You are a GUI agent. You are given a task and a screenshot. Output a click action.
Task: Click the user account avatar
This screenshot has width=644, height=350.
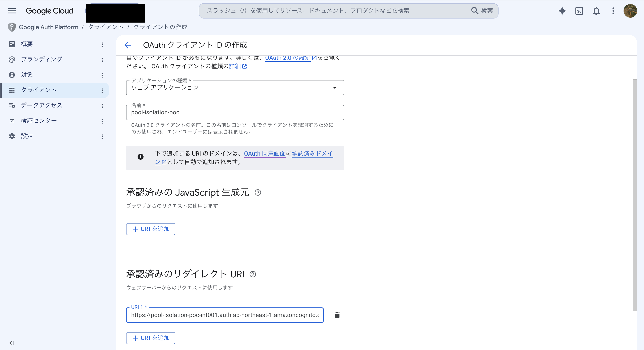(x=630, y=11)
